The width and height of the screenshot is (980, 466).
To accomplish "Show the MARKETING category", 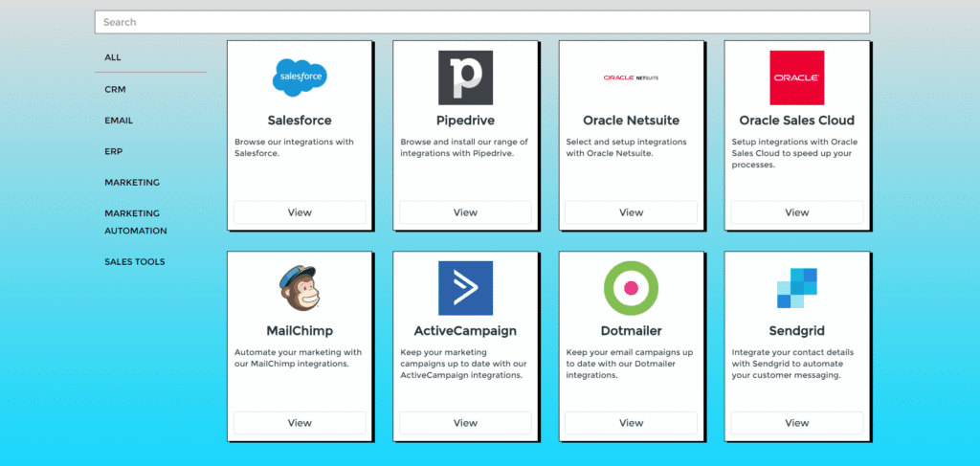I will 132,183.
